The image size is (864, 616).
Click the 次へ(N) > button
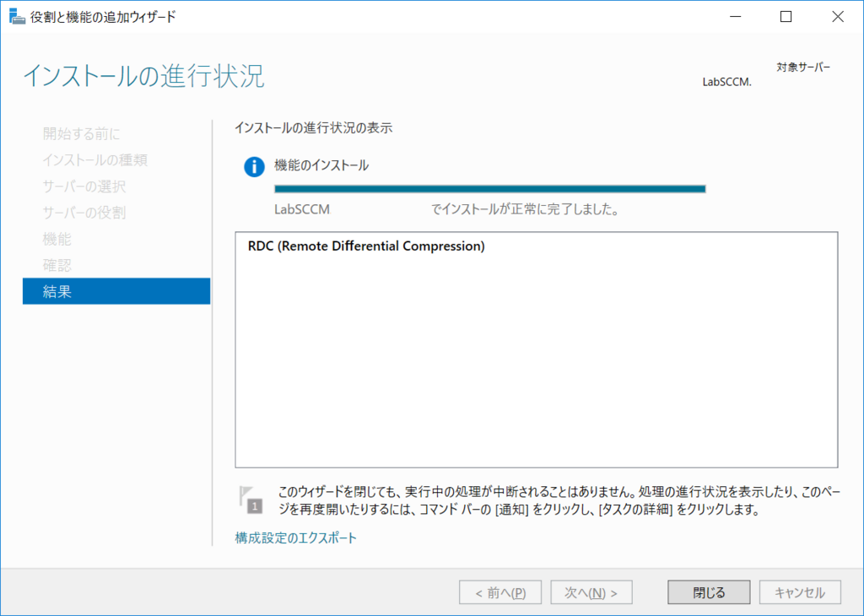pyautogui.click(x=591, y=592)
